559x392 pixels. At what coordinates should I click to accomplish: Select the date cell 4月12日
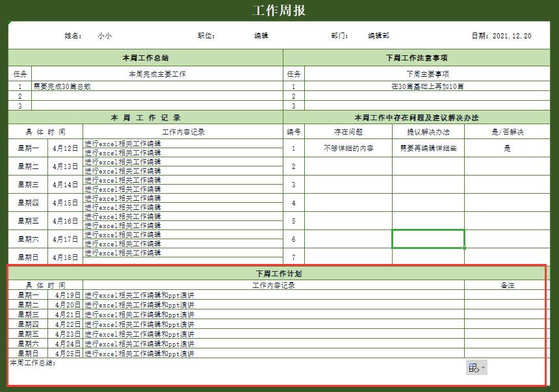click(x=65, y=148)
